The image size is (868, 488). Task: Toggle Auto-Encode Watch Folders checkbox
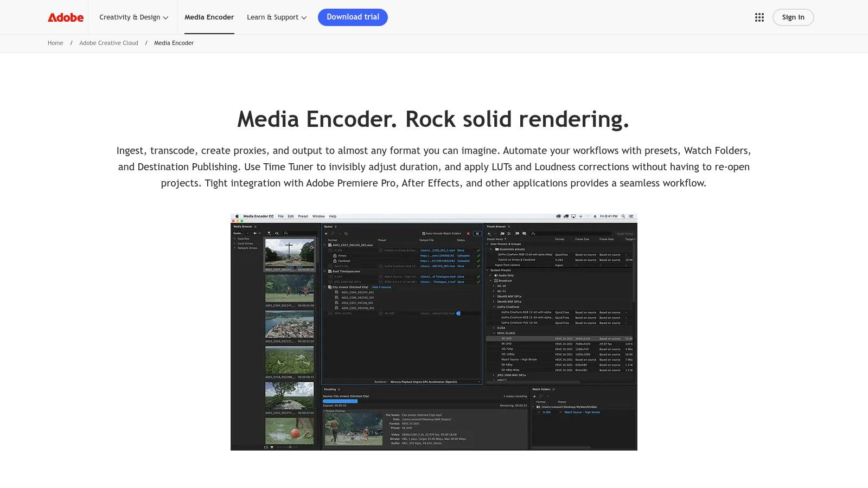(x=424, y=234)
